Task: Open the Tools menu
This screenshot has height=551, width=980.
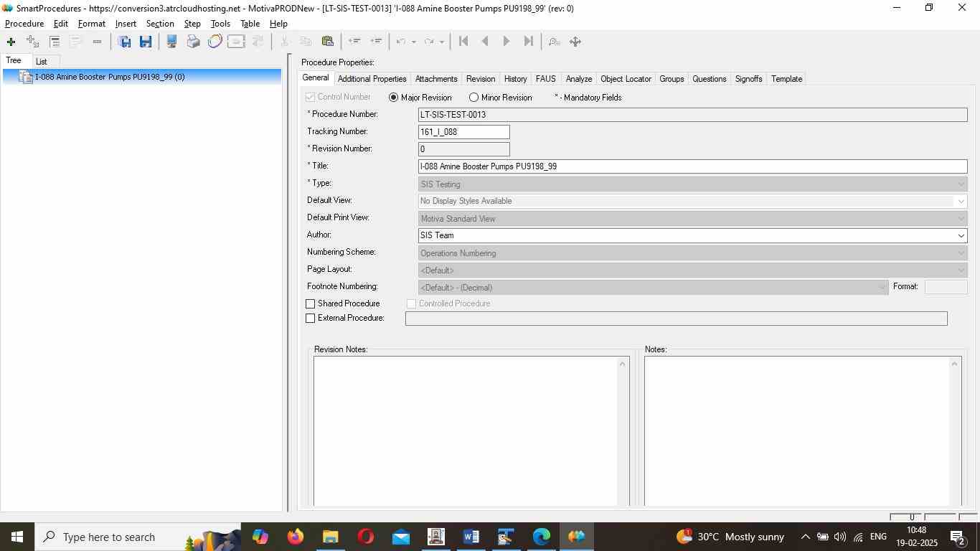Action: click(220, 24)
